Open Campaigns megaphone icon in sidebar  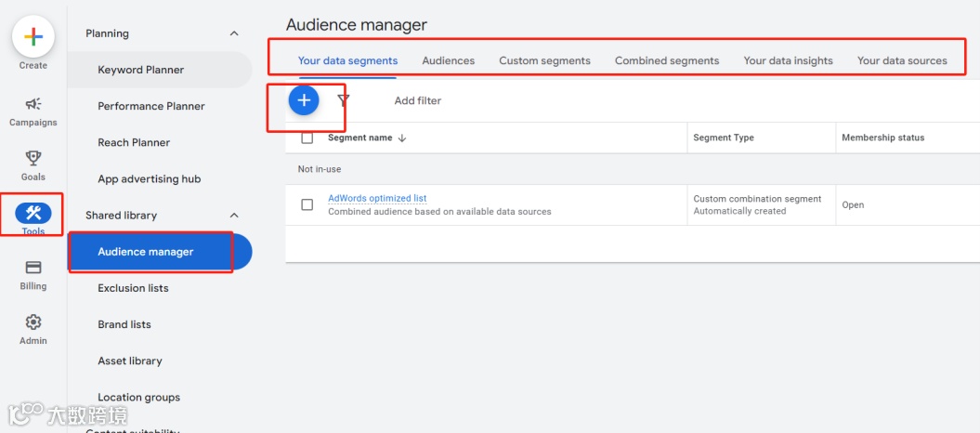click(x=33, y=104)
